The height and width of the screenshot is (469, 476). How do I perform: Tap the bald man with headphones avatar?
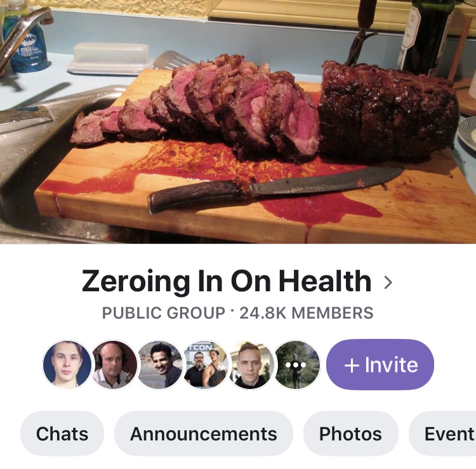tap(114, 364)
